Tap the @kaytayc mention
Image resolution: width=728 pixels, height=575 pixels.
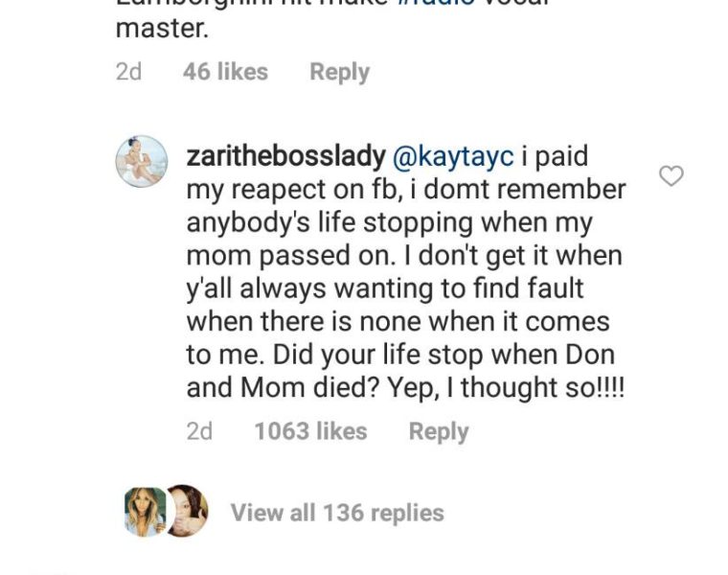pos(454,156)
